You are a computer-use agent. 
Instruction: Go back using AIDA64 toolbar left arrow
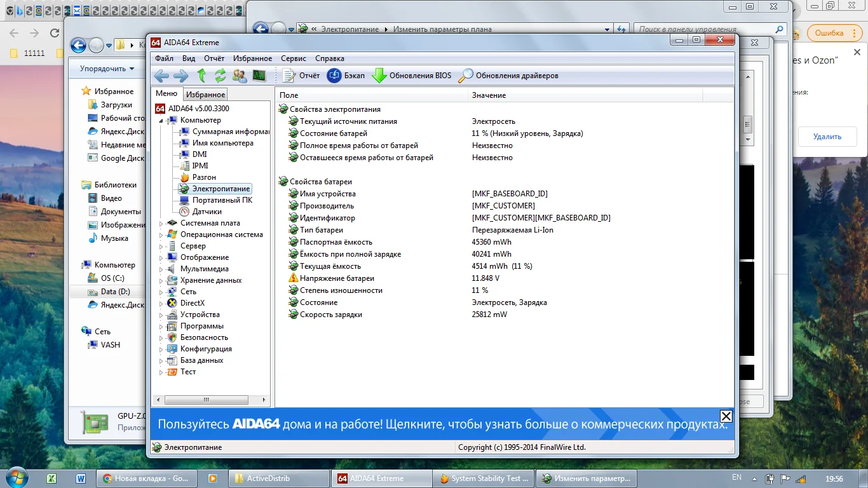pyautogui.click(x=161, y=76)
